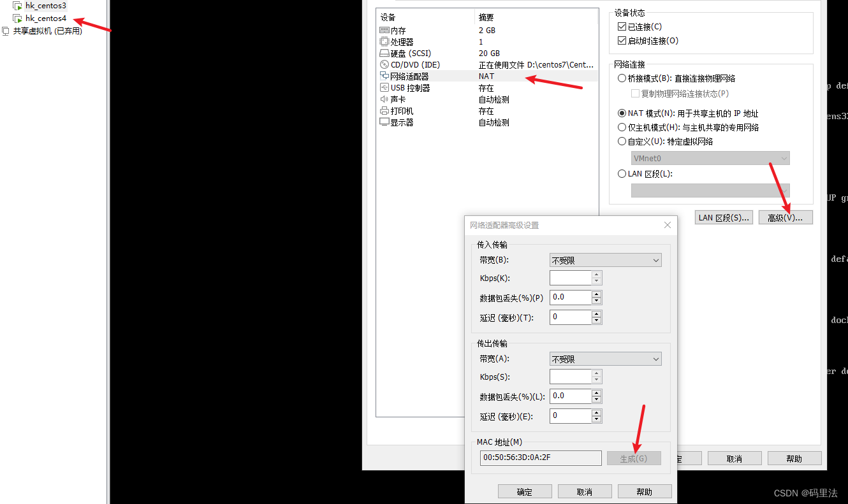Select the hk_centos3 virtual machine
This screenshot has width=848, height=504.
click(x=46, y=6)
